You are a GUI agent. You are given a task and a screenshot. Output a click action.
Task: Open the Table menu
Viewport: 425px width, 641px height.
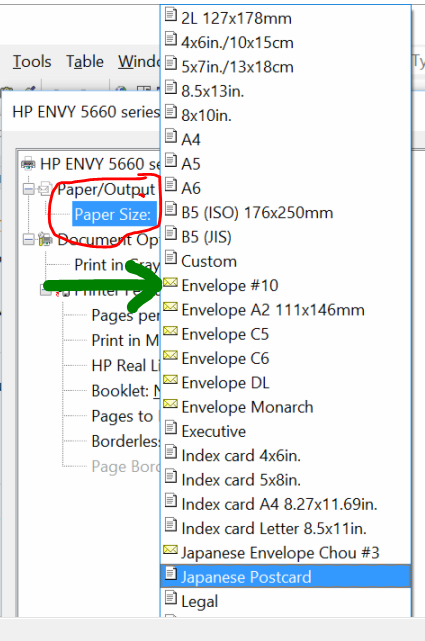(85, 62)
